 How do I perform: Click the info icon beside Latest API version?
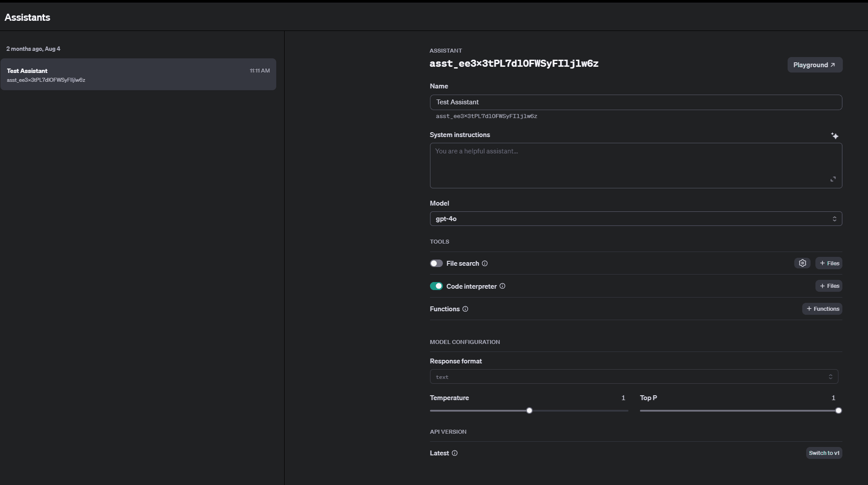coord(454,453)
